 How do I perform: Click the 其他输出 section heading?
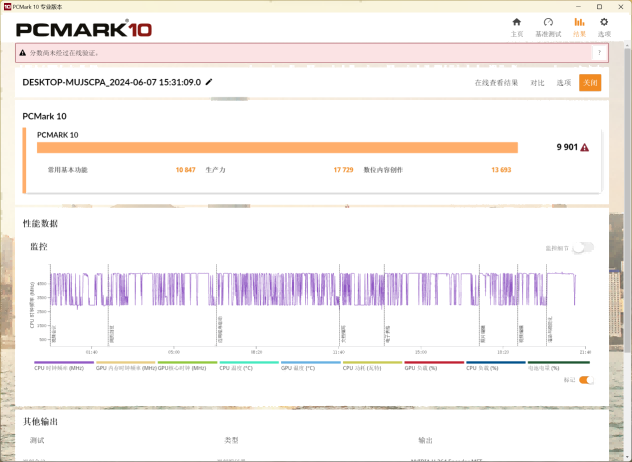(40, 422)
